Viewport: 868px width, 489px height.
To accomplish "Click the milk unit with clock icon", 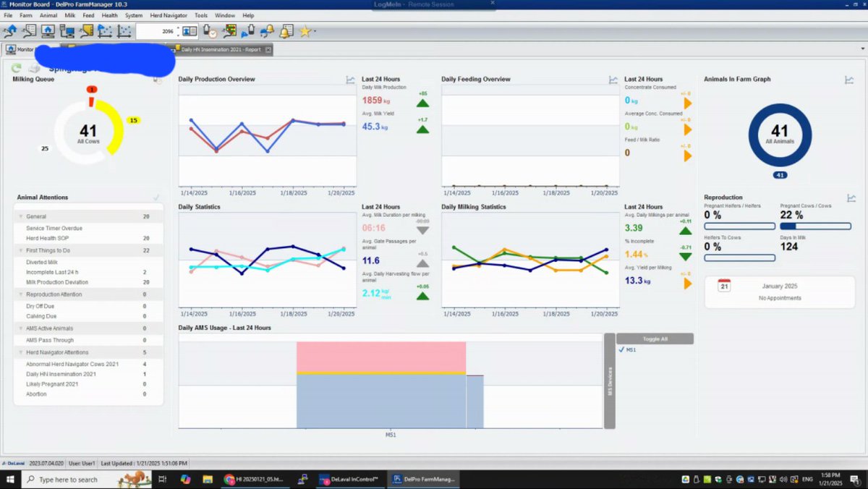I will click(x=210, y=31).
